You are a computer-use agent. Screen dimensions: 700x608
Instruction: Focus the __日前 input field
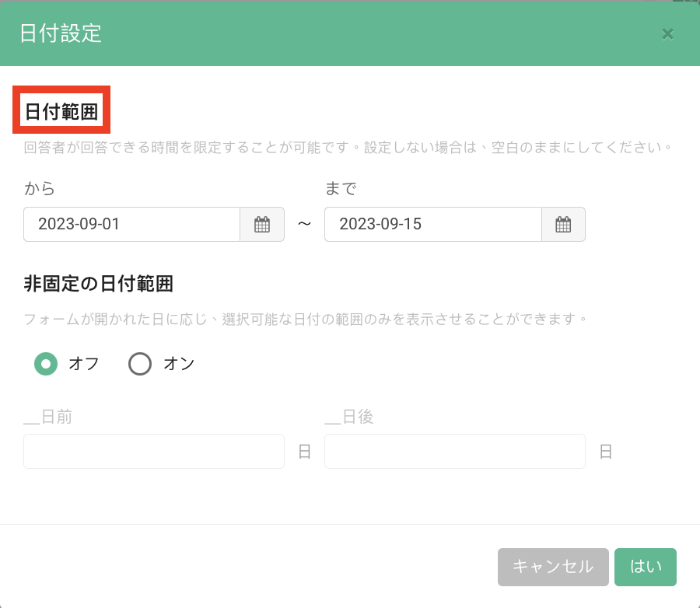[154, 451]
